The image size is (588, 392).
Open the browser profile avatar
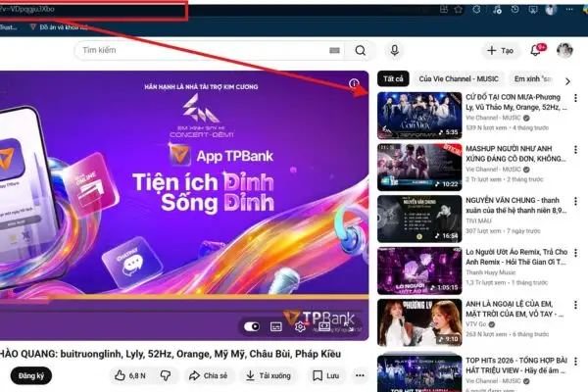tap(551, 10)
